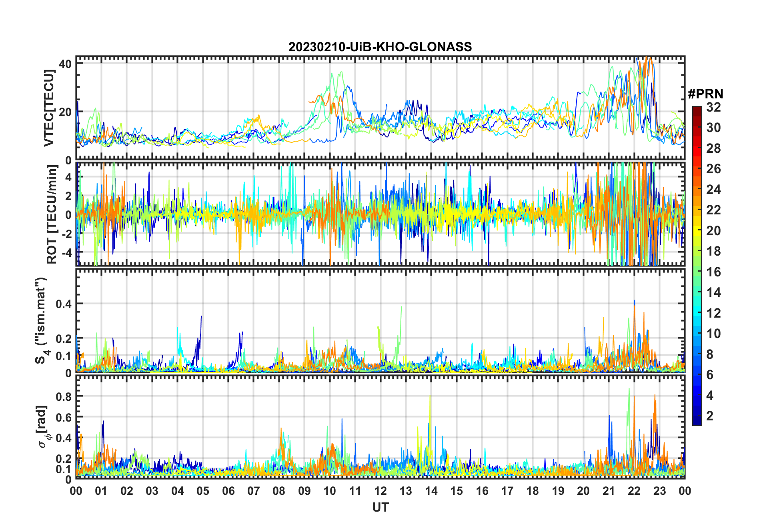Click x-axis tick label 10
The image size is (761, 532).
tap(330, 491)
